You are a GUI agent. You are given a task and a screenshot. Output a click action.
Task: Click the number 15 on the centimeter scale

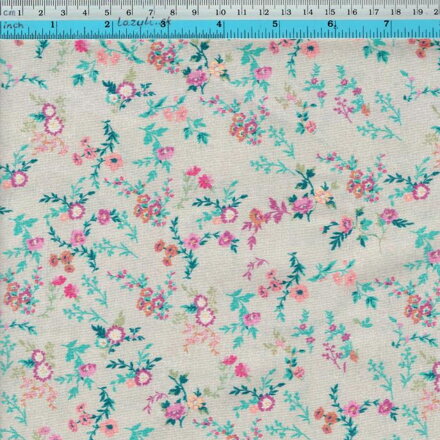point(330,12)
